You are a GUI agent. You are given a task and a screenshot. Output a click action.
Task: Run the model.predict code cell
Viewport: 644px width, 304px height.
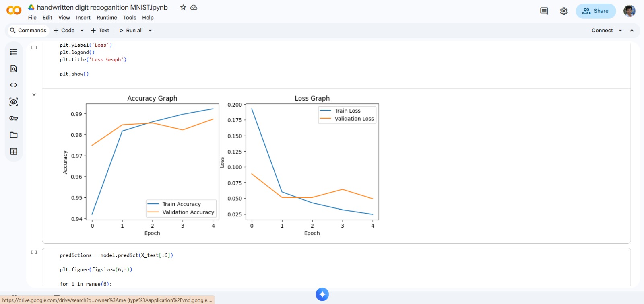tap(34, 252)
